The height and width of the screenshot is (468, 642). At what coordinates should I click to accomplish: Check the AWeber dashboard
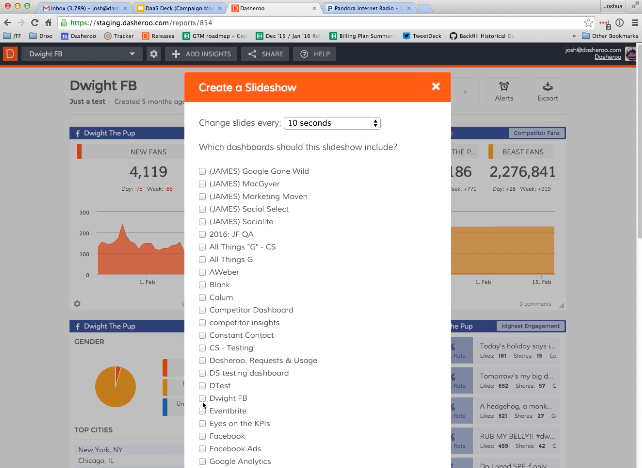click(x=202, y=272)
